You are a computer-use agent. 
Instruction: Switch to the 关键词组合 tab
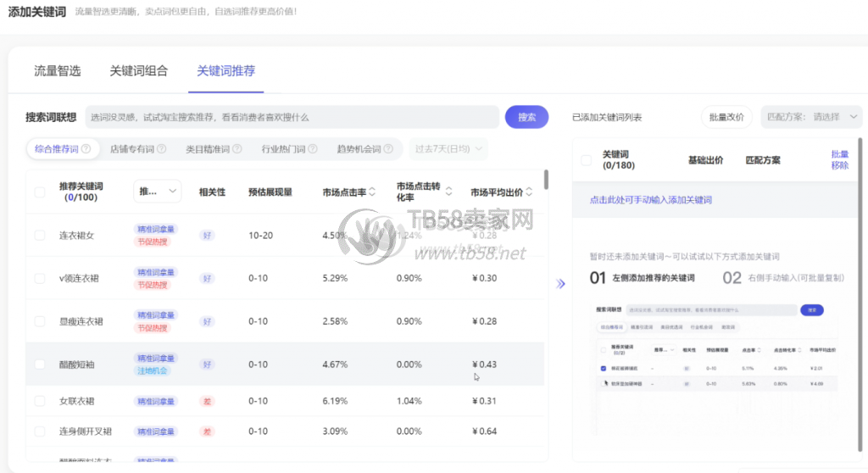[138, 71]
